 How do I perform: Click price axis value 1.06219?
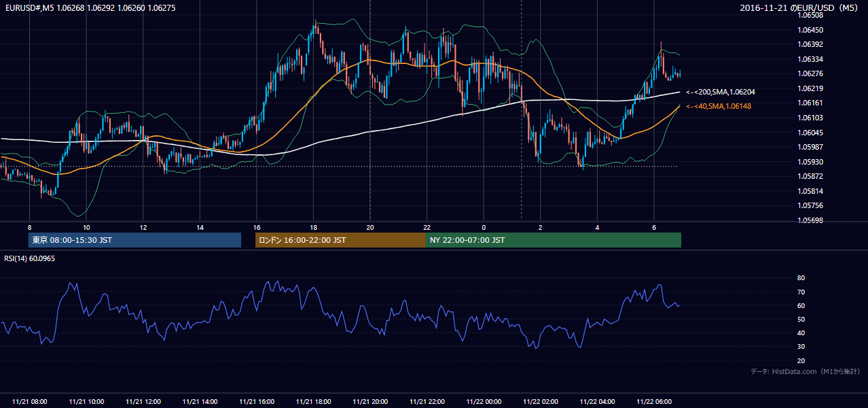810,88
